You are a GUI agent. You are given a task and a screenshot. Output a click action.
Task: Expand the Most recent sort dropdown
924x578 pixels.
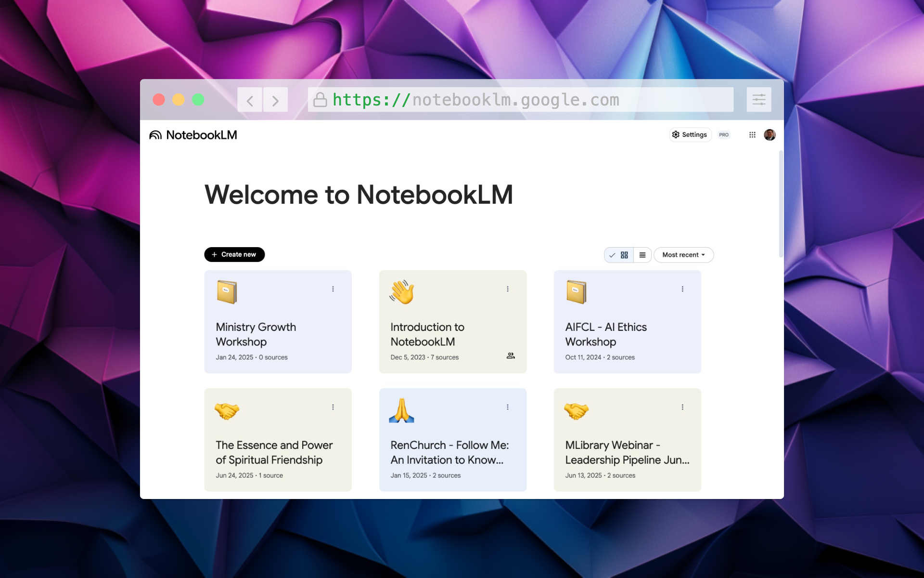point(683,255)
